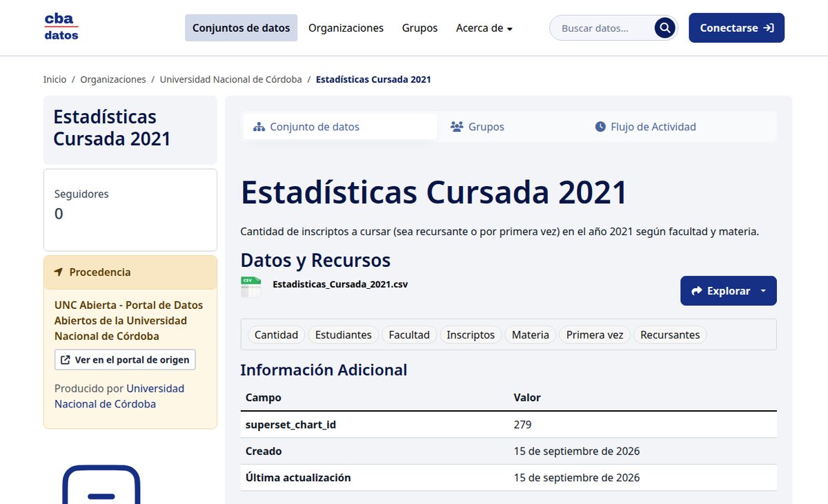Open Conjuntos de datos menu item
Screen dimensions: 828x504
[241, 28]
